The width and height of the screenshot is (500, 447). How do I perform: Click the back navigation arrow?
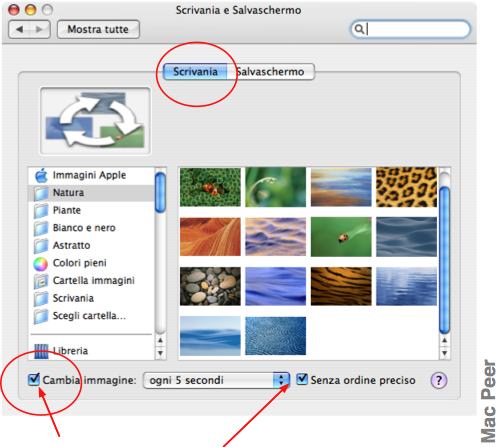pos(20,29)
